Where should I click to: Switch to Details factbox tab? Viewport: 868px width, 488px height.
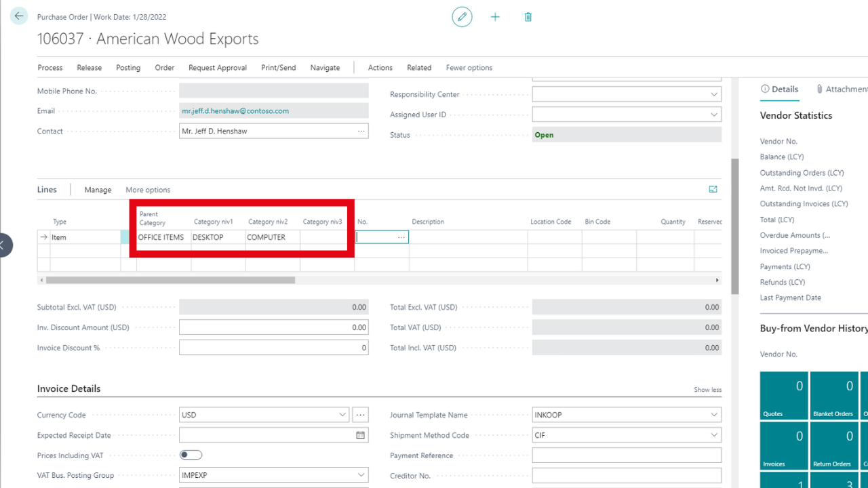780,89
